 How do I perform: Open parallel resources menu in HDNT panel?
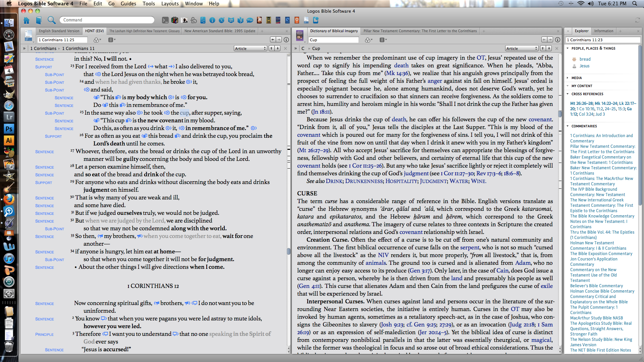point(112,40)
